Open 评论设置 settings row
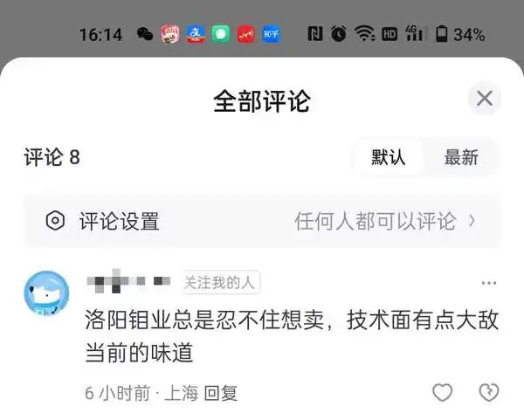Screen dimensions: 524x420 tap(262, 221)
